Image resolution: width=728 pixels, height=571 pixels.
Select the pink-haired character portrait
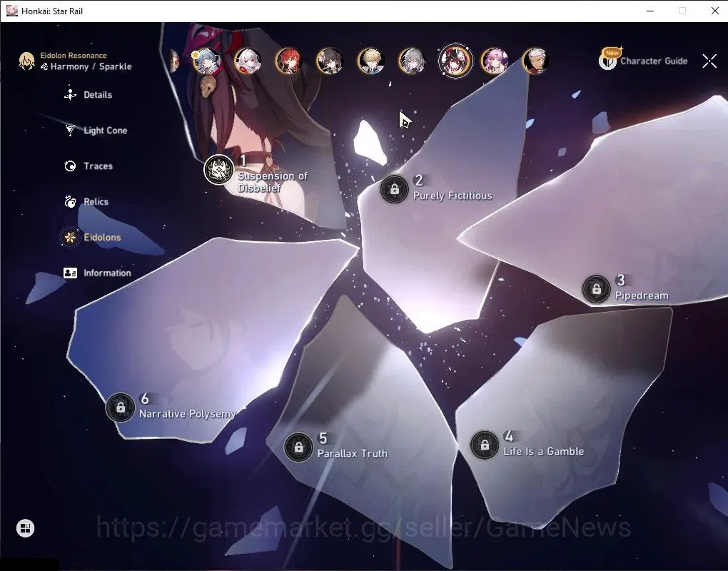point(494,61)
